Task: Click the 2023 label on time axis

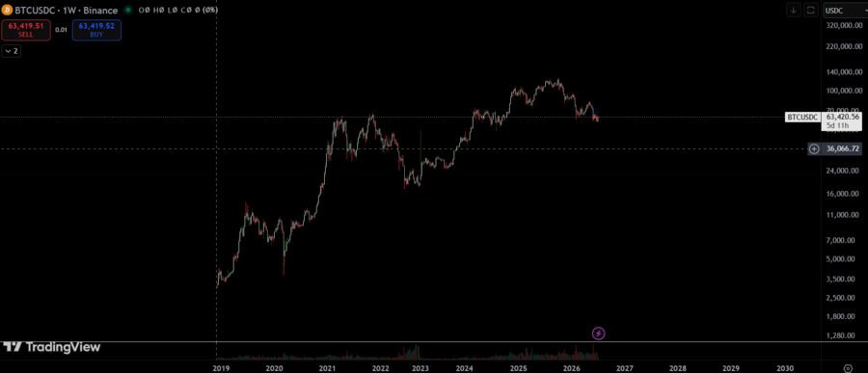Action: 420,368
